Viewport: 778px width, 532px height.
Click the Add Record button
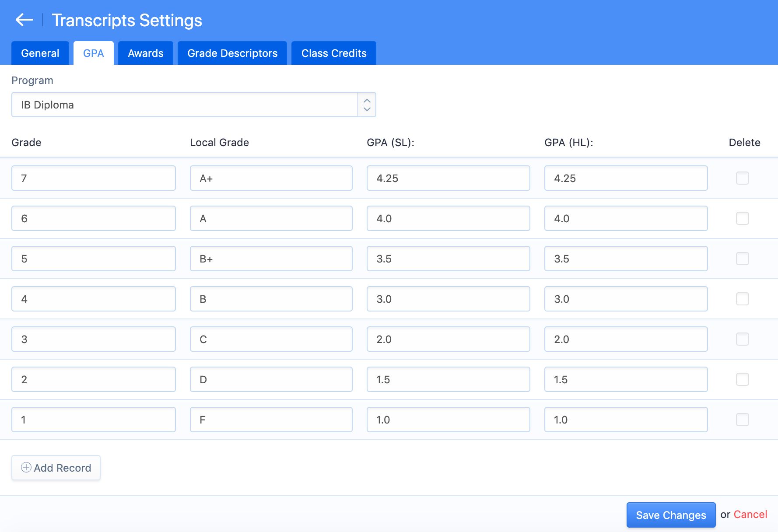[56, 468]
